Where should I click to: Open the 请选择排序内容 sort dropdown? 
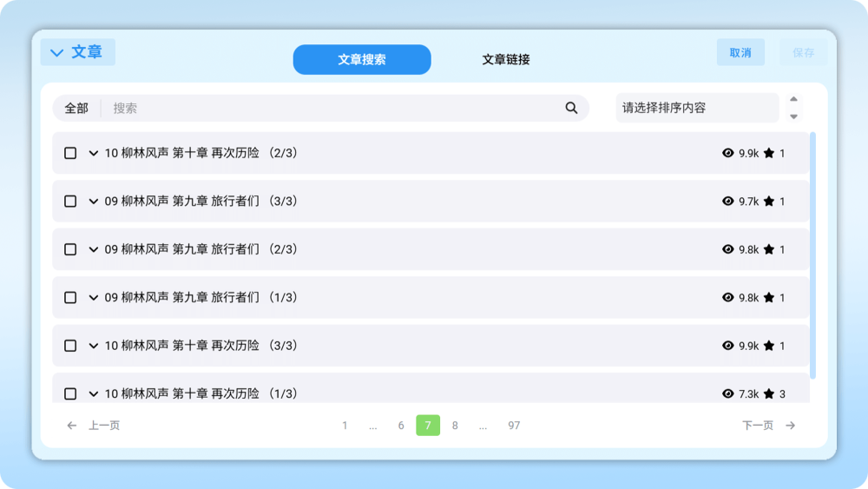697,108
